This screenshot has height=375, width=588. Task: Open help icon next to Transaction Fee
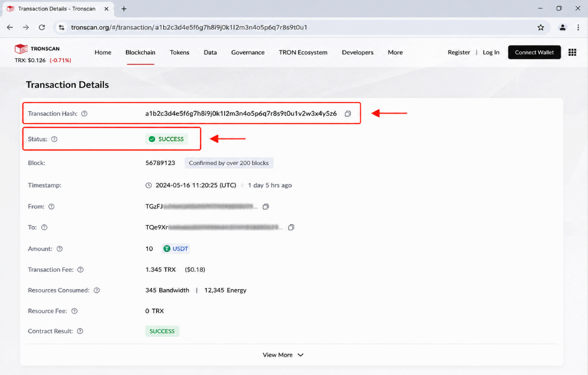80,269
